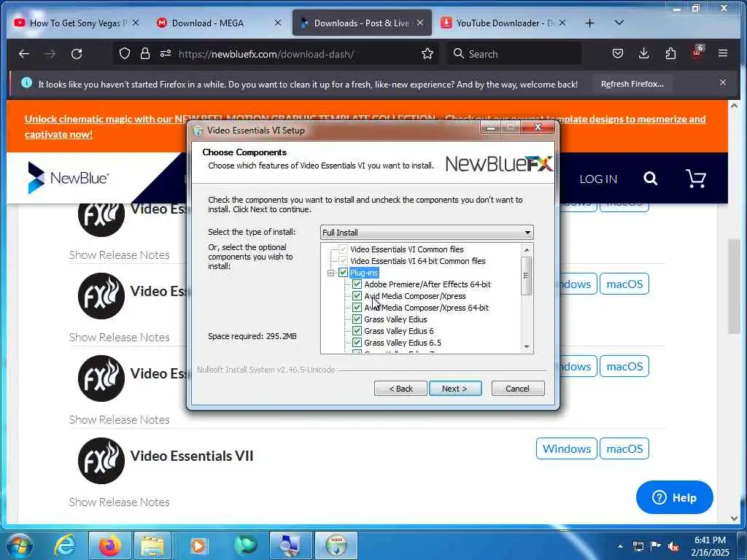Screen dimensions: 747x560
Task: Open the Pocket save icon
Action: click(x=618, y=54)
